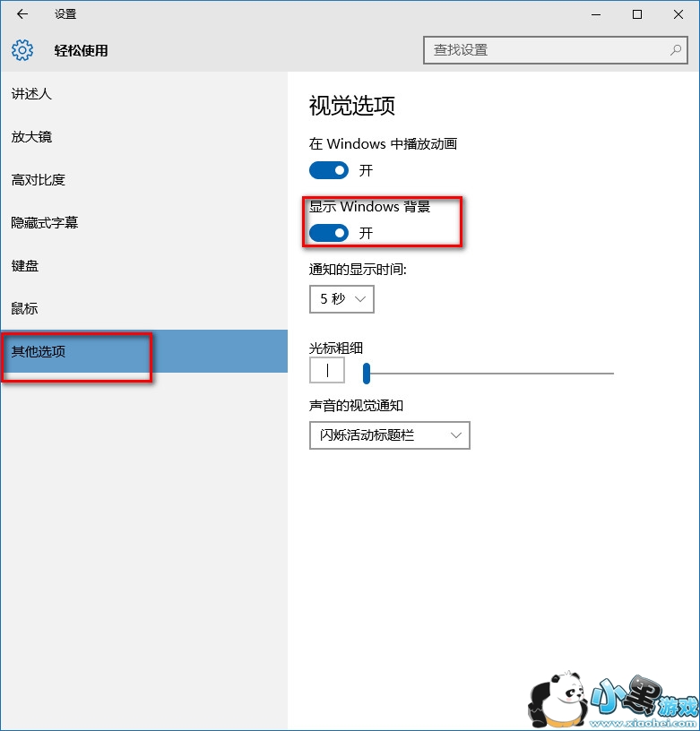
Task: Go back with the arrow icon
Action: click(22, 14)
